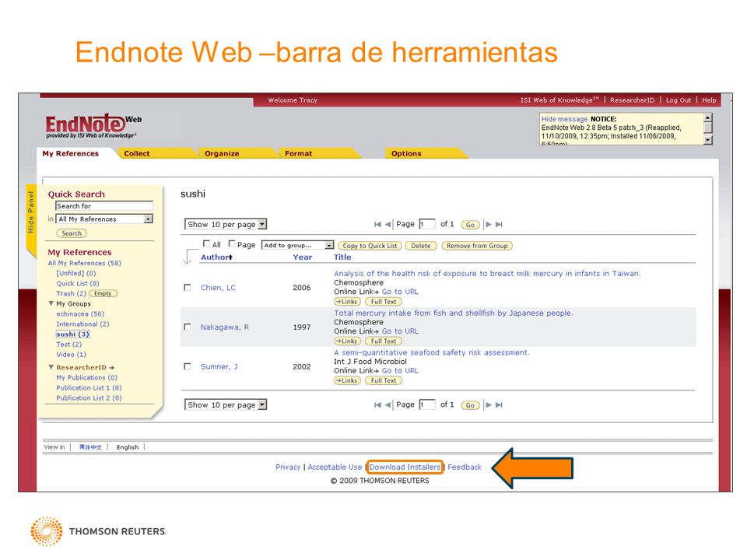
Task: Switch view language to English
Action: tap(128, 447)
